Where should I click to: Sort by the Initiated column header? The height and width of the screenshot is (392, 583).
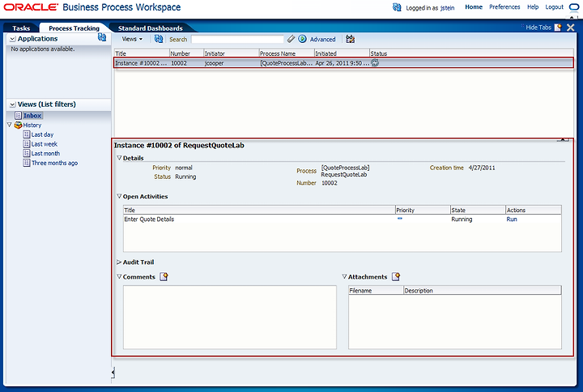(x=342, y=53)
